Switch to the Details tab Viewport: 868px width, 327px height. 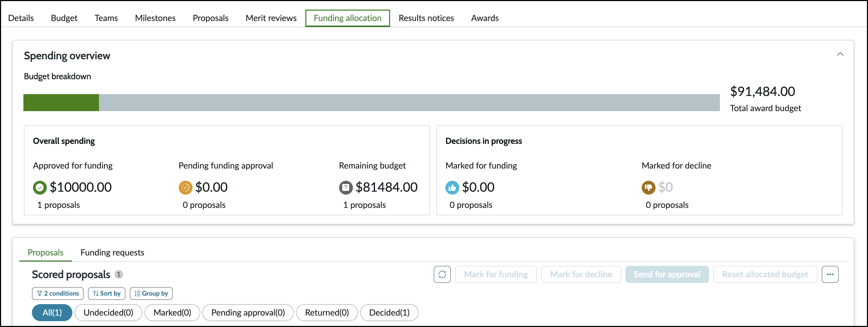[21, 18]
